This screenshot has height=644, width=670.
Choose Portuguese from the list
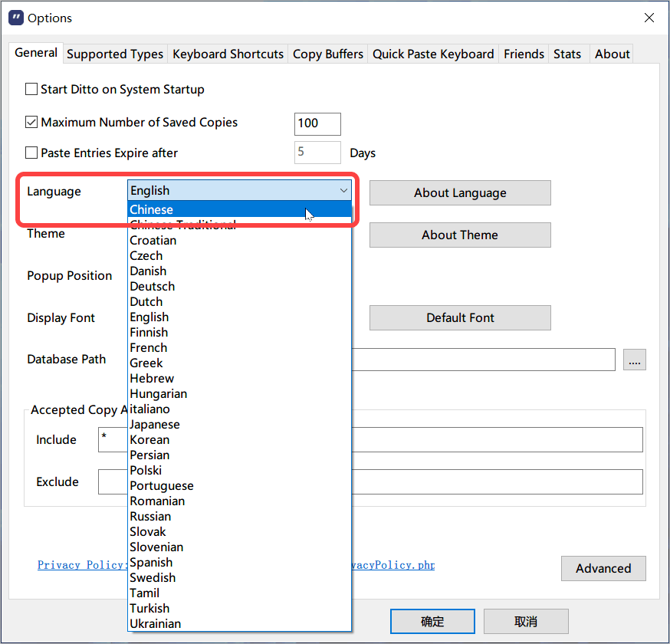[239, 486]
